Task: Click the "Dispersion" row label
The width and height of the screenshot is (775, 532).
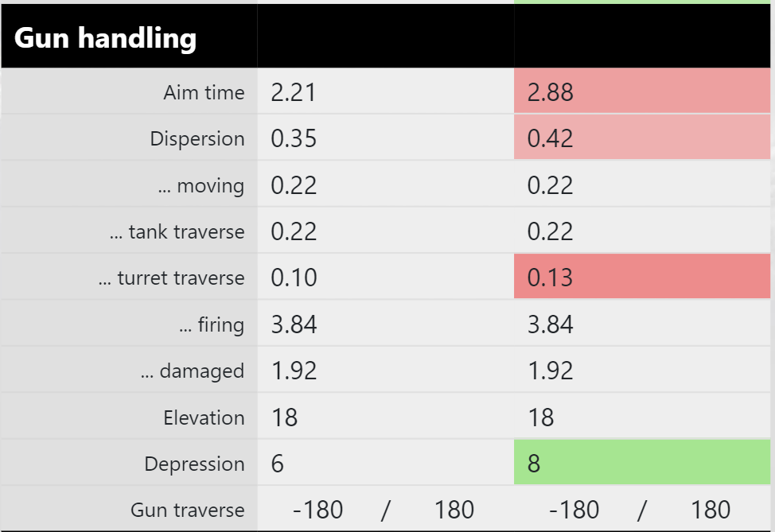Action: [x=197, y=138]
